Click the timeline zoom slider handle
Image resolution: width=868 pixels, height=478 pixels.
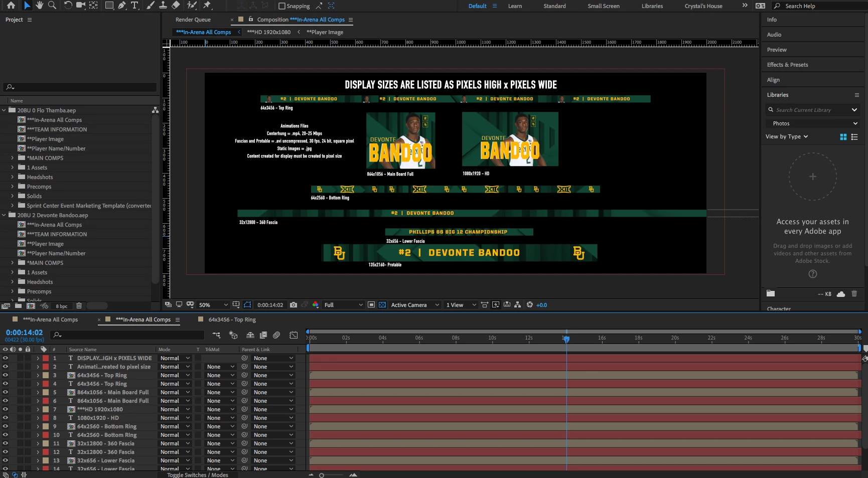coord(322,475)
